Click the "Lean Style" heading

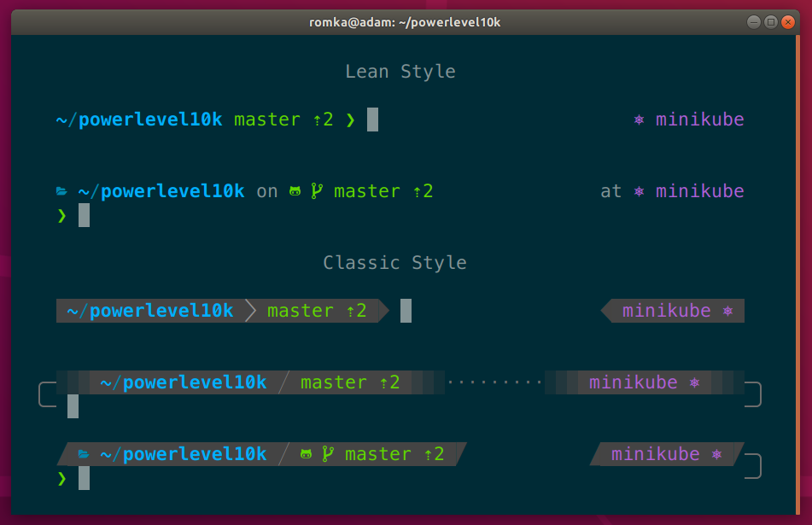click(x=400, y=72)
